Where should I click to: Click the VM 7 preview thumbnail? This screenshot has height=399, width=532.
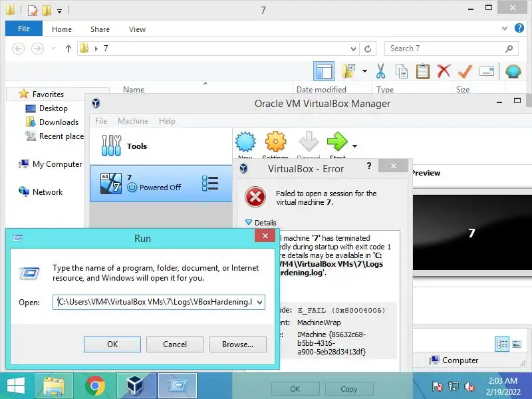point(472,232)
